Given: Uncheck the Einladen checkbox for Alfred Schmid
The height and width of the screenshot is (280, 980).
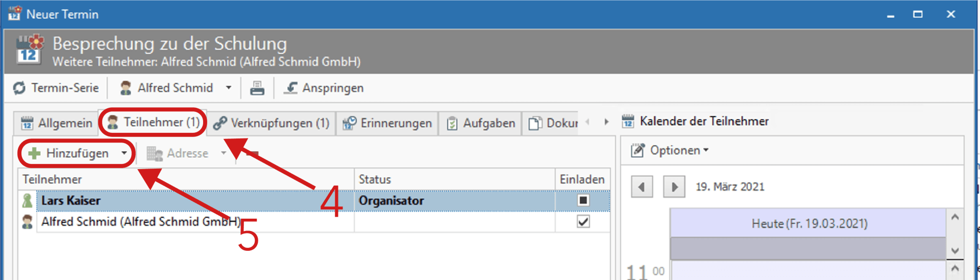Looking at the screenshot, I should [583, 221].
